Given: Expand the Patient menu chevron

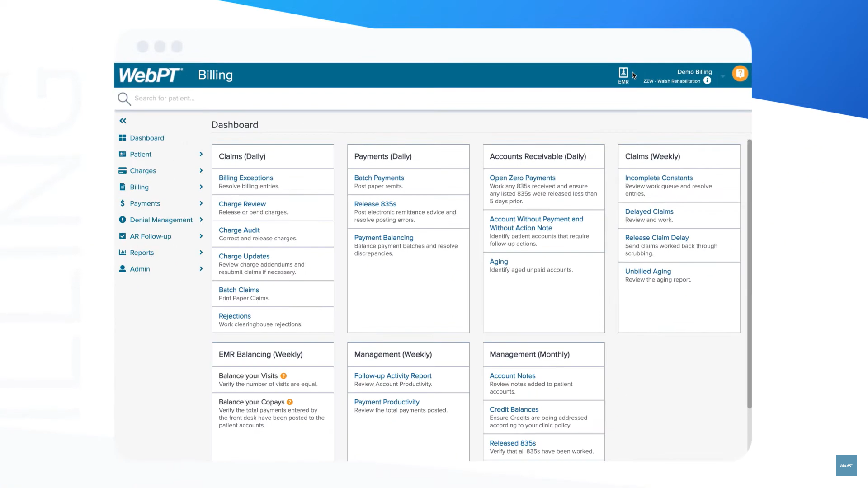Looking at the screenshot, I should [x=201, y=154].
